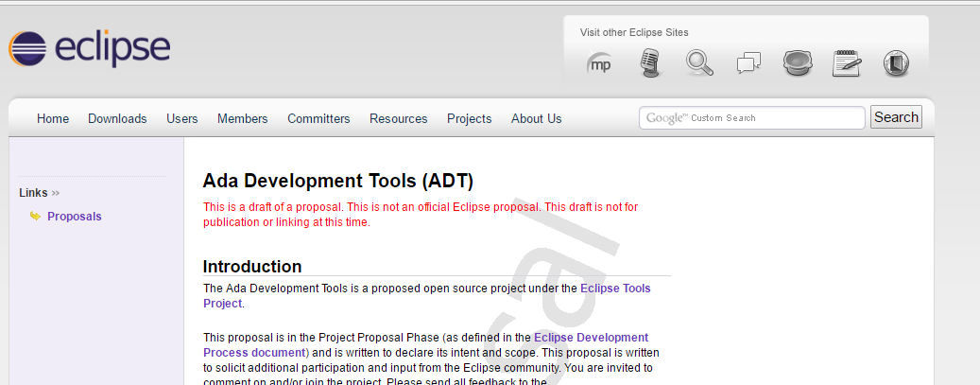The image size is (980, 385).
Task: Select Resources in the navigation bar
Action: 399,119
